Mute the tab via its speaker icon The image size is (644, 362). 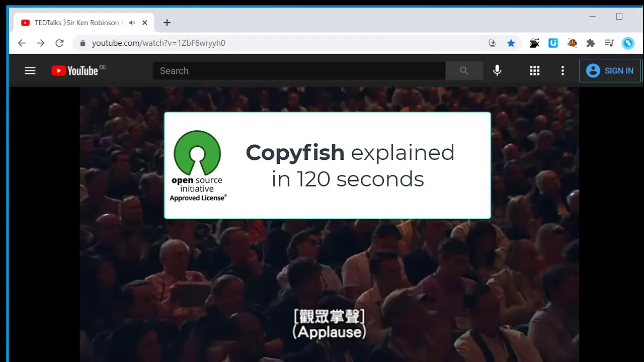click(132, 23)
